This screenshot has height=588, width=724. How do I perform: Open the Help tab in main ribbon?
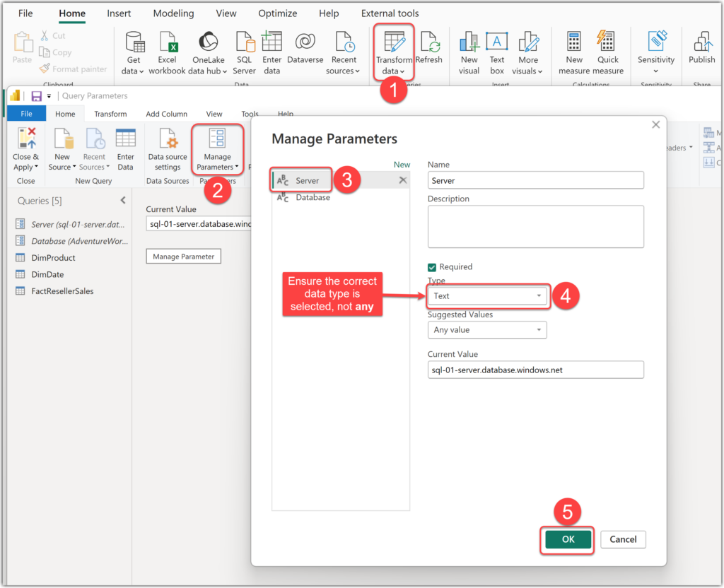[329, 13]
